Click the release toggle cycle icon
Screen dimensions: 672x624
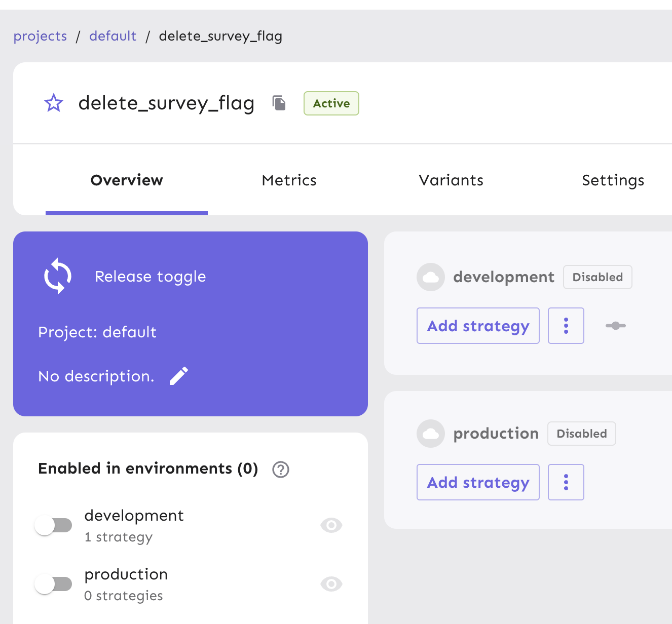pos(57,276)
